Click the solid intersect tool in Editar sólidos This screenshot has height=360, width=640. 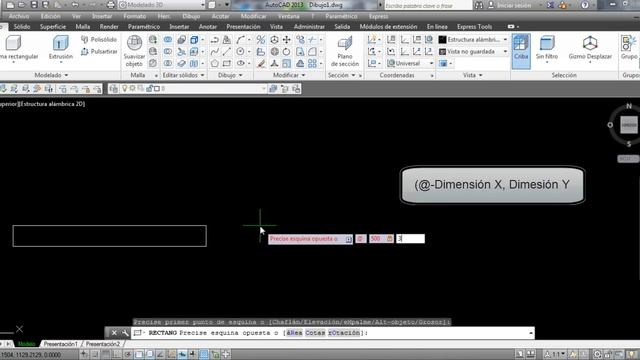(x=168, y=64)
